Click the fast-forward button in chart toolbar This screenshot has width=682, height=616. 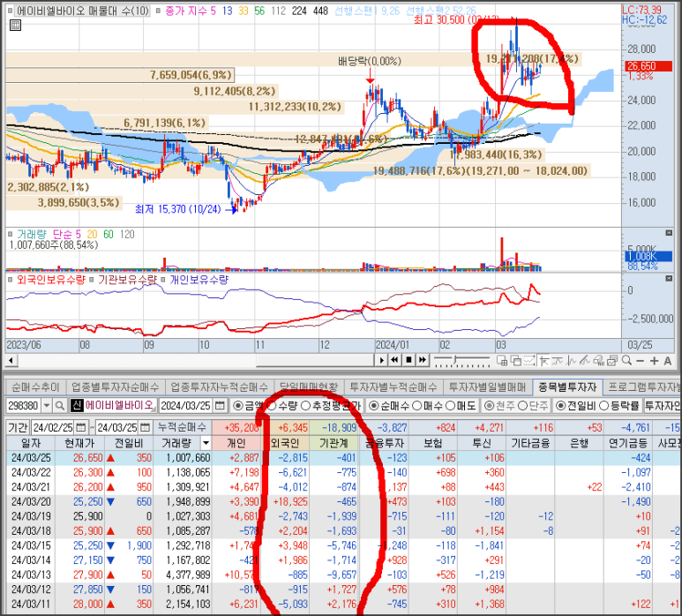423,360
